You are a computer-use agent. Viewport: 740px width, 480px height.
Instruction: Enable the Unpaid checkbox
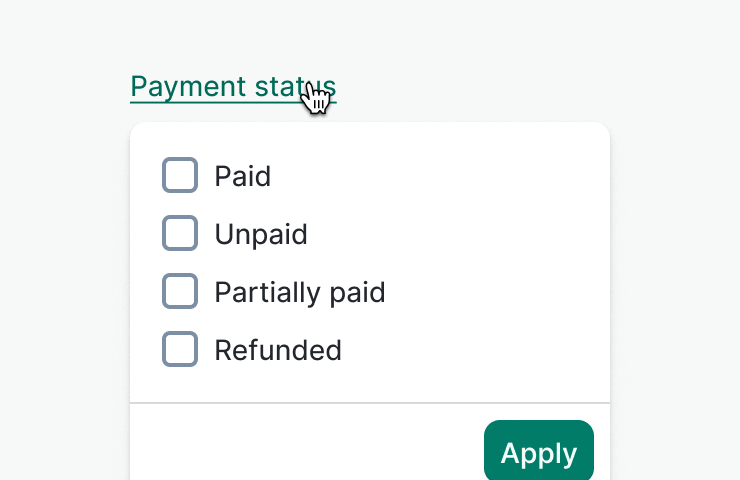(180, 234)
